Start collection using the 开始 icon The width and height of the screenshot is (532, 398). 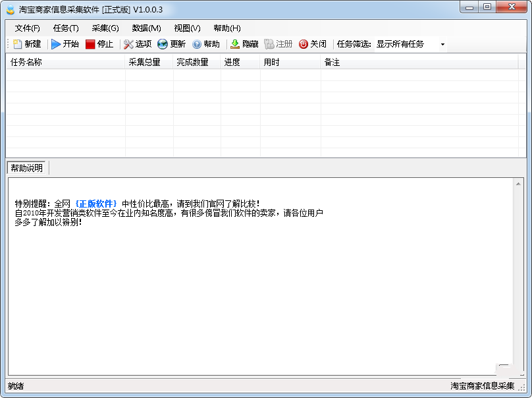[x=64, y=44]
